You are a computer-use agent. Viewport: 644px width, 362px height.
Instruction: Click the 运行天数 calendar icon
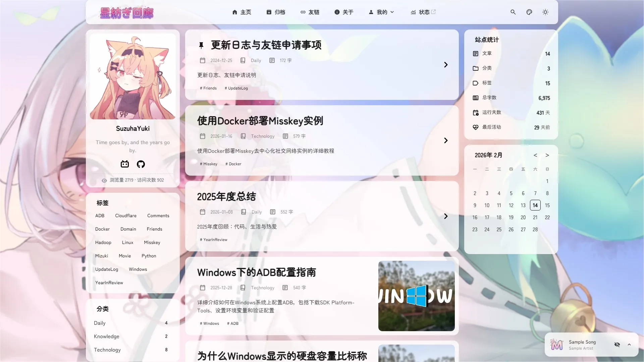click(476, 113)
